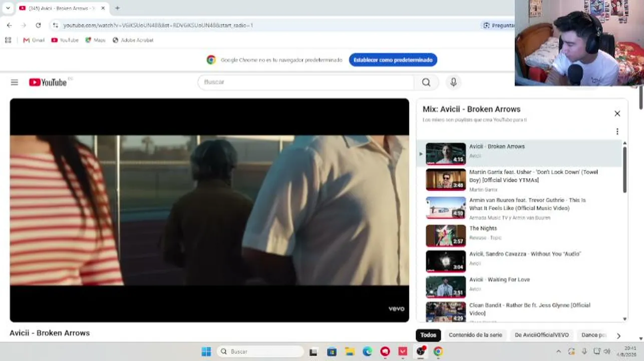
Task: Select 'The Nights' title in the mix
Action: [483, 229]
